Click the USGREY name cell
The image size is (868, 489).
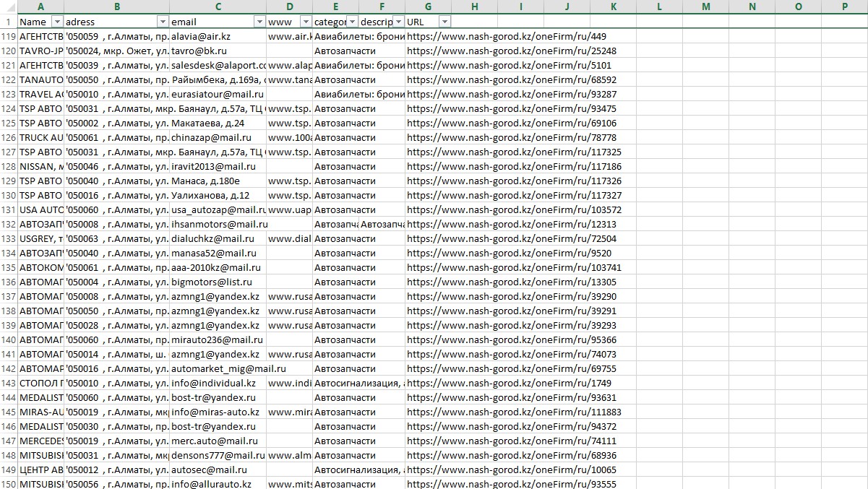tap(40, 238)
